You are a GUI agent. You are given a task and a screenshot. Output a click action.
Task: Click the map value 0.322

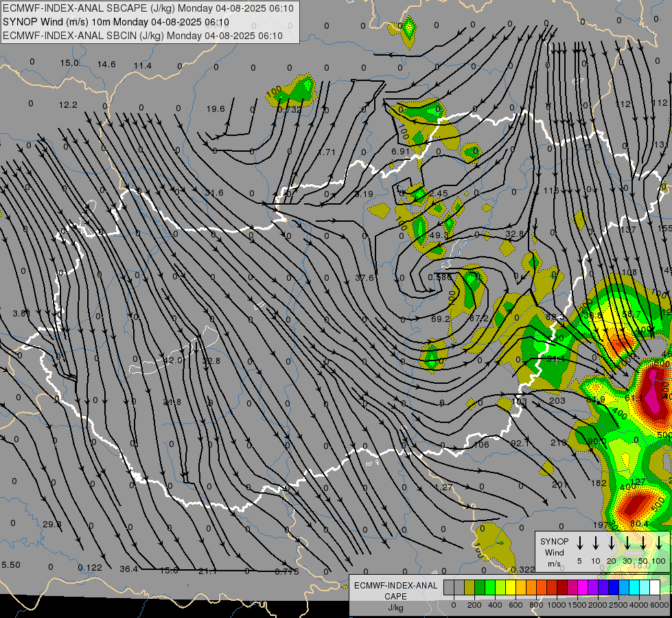pos(523,569)
